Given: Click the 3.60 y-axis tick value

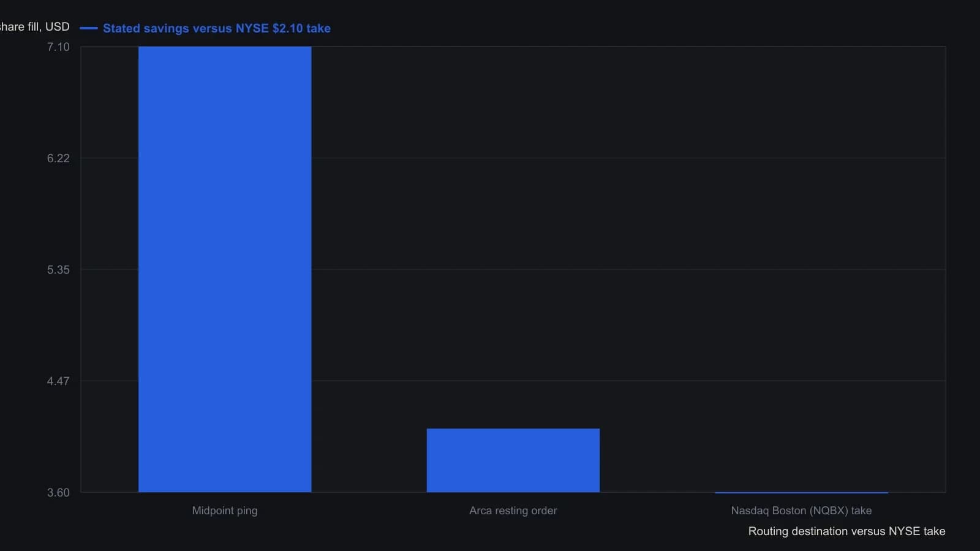Looking at the screenshot, I should point(58,493).
